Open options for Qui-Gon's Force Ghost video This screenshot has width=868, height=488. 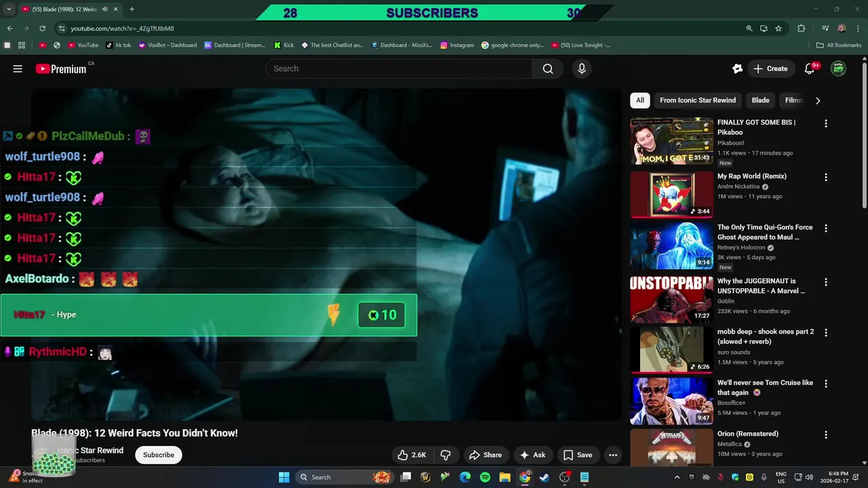(x=825, y=228)
